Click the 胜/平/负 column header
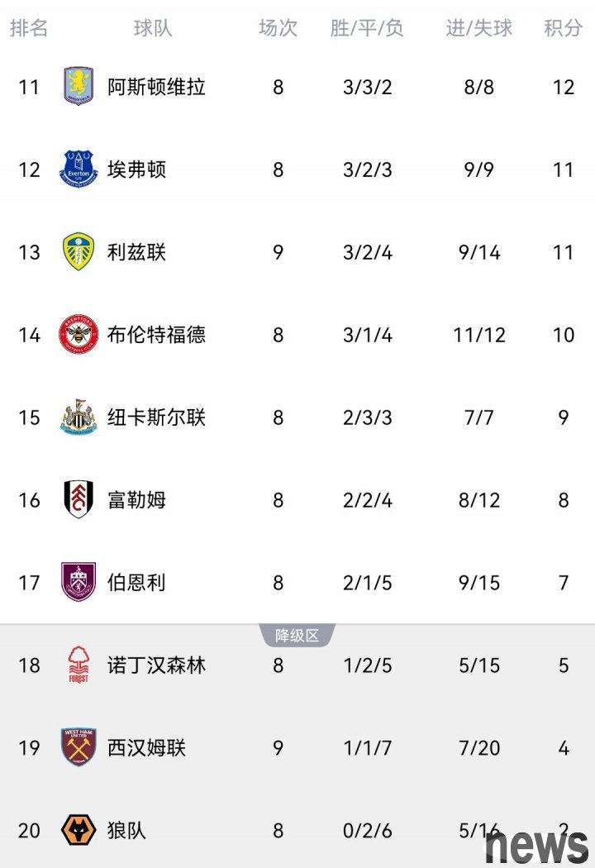Viewport: 595px width, 868px height. [x=367, y=28]
